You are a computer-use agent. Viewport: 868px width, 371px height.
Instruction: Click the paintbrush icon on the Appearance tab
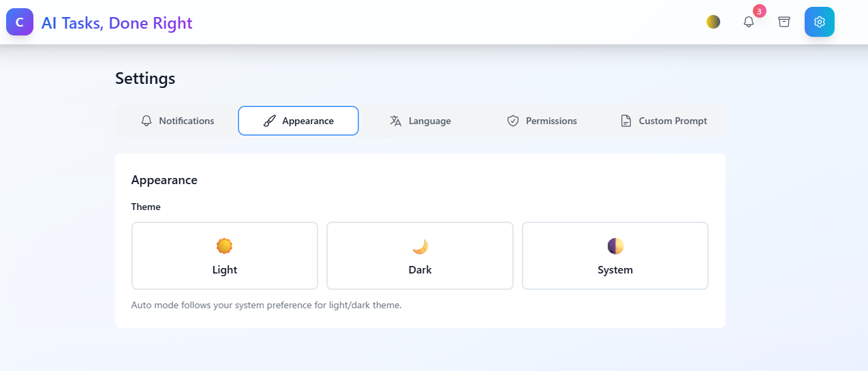(270, 121)
